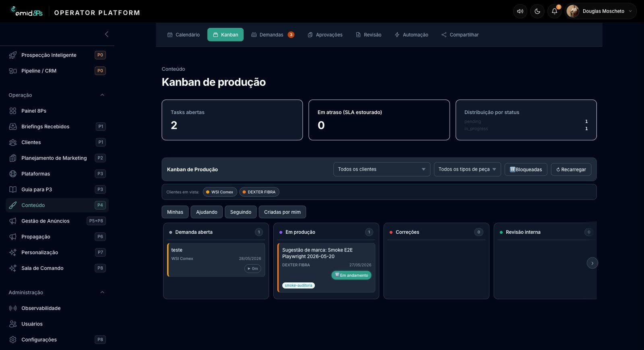Viewport: 644px width, 350px height.
Task: Click the 28/05/2026 date on teste card
Action: 250,259
